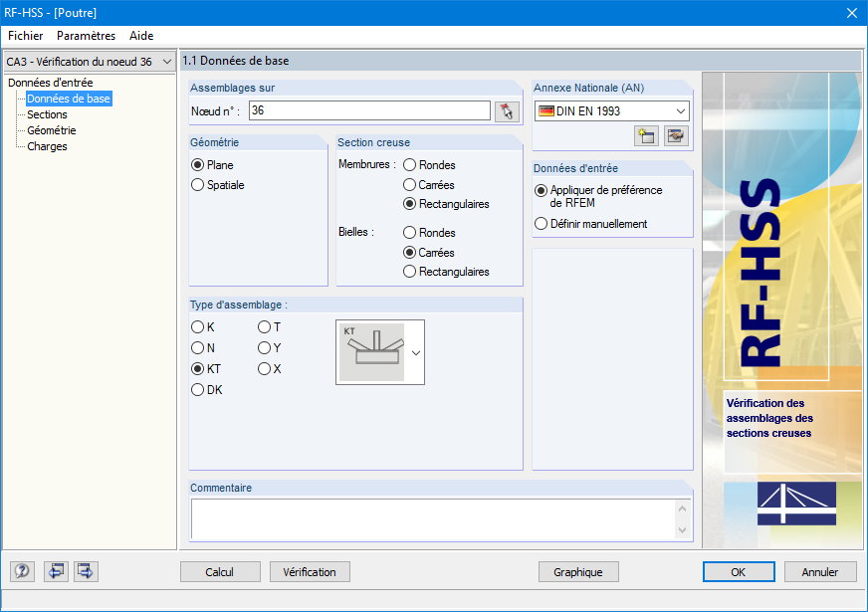Open the CA3 verification case dropdown
Image resolution: width=868 pixels, height=612 pixels.
(165, 61)
